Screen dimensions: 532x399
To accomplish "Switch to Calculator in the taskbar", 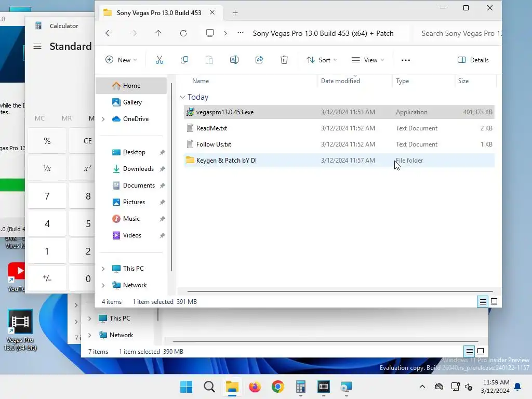I will (x=301, y=387).
